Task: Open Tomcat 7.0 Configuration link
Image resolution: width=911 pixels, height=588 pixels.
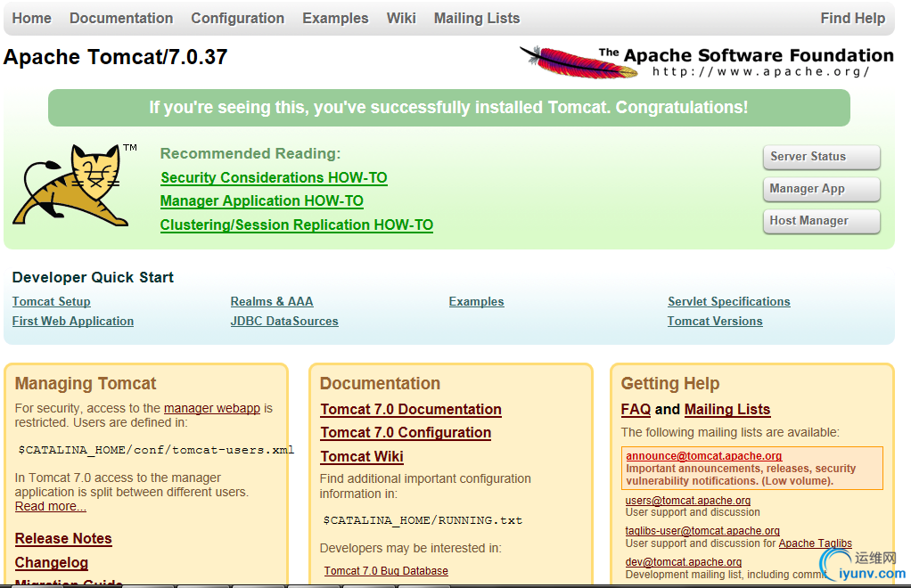Action: click(x=406, y=432)
